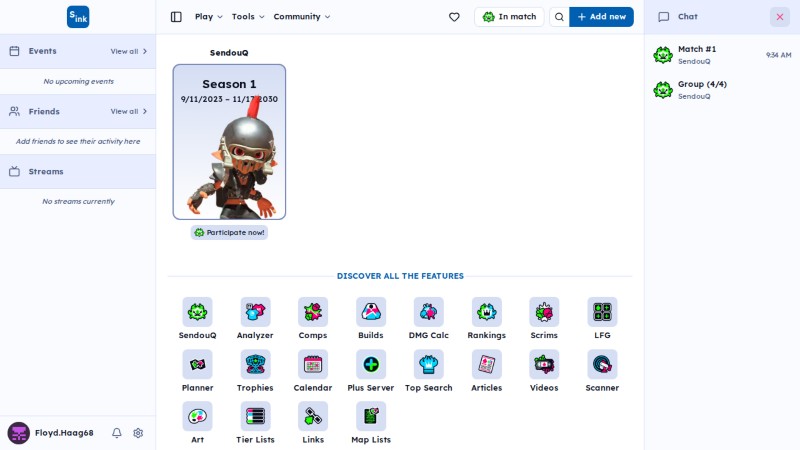Expand the Tools menu
The width and height of the screenshot is (800, 450).
tap(248, 17)
